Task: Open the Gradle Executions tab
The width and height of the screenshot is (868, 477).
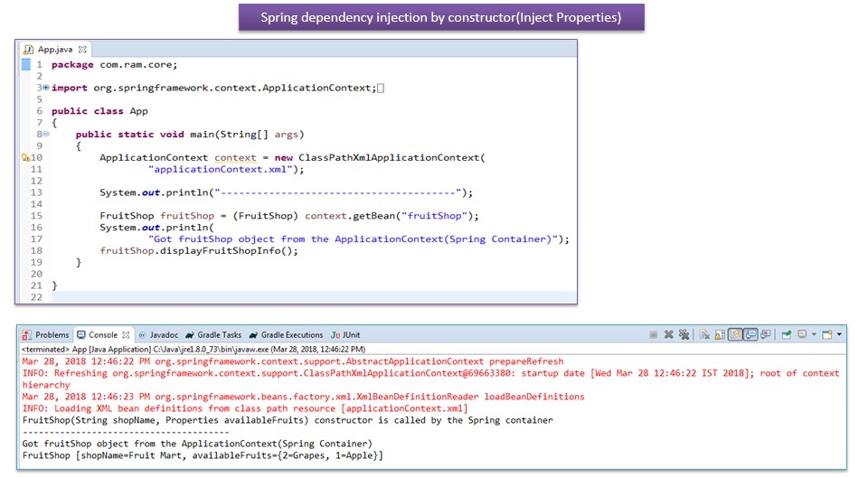Action: pyautogui.click(x=287, y=335)
